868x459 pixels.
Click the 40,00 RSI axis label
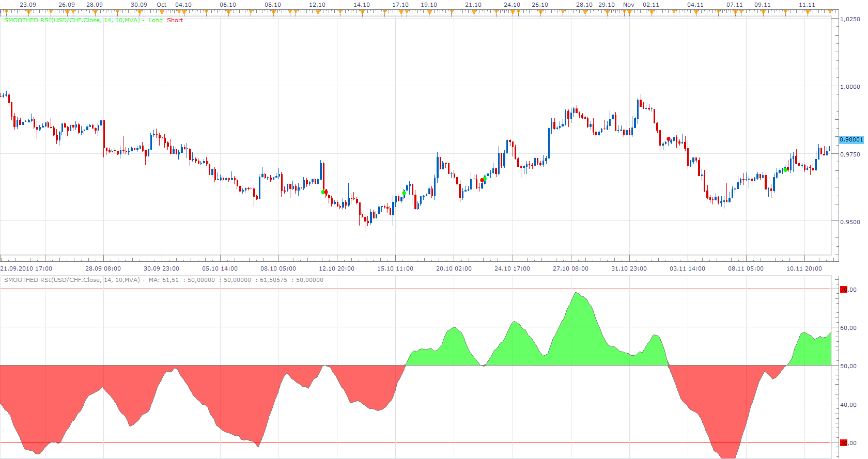848,405
